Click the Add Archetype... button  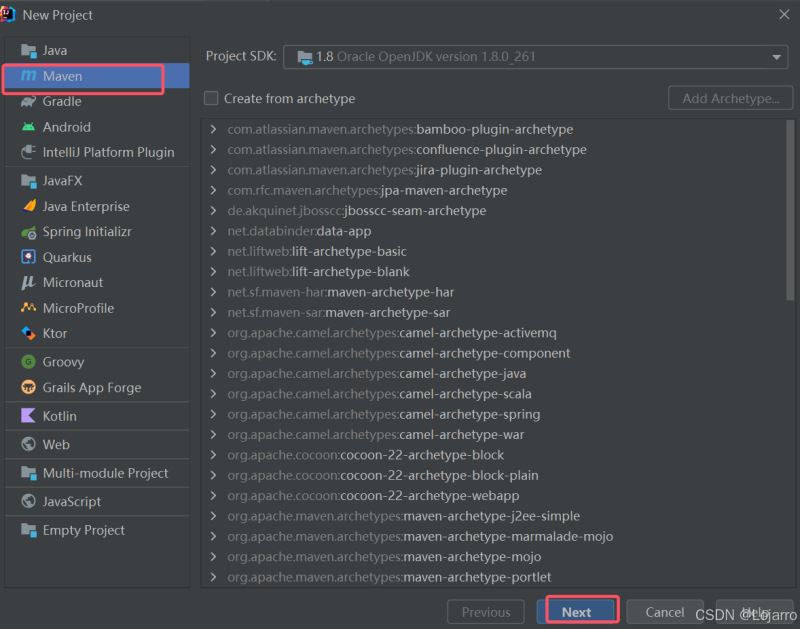[x=731, y=98]
